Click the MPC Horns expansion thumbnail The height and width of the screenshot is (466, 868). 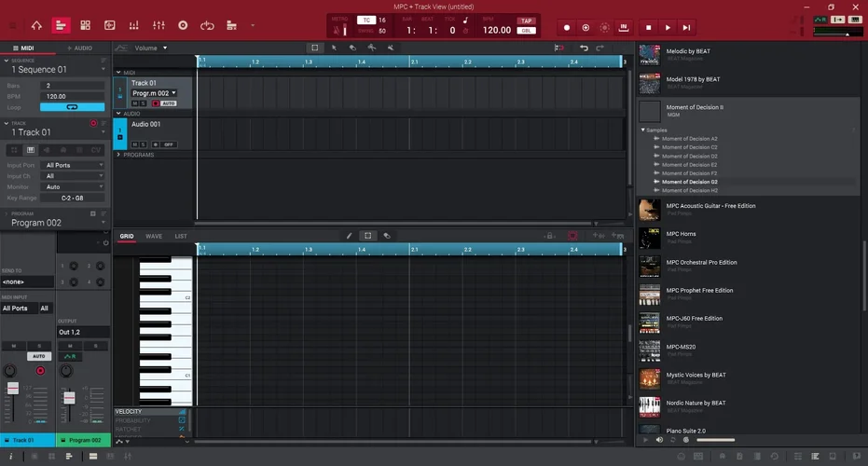pyautogui.click(x=649, y=239)
